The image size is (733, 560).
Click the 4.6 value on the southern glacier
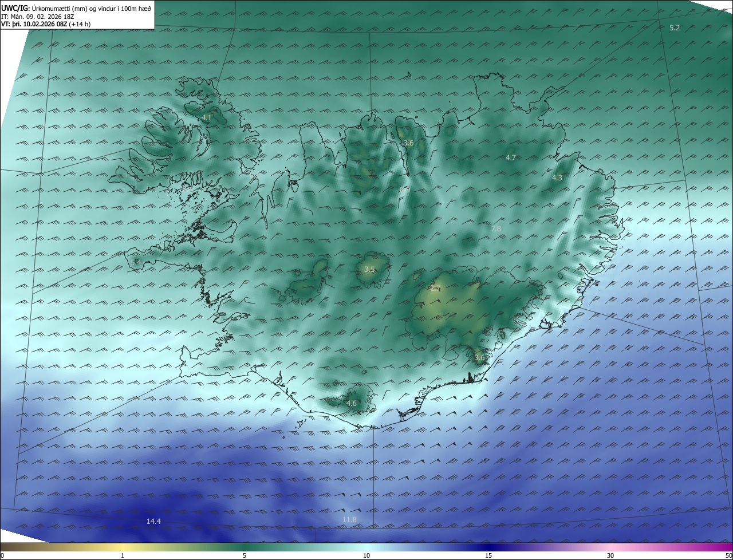coord(352,403)
